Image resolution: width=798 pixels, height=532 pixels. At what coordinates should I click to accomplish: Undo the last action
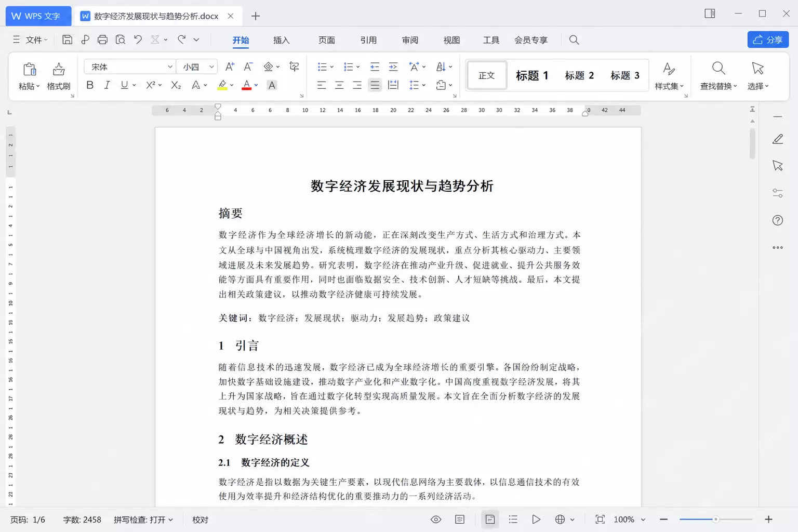138,39
